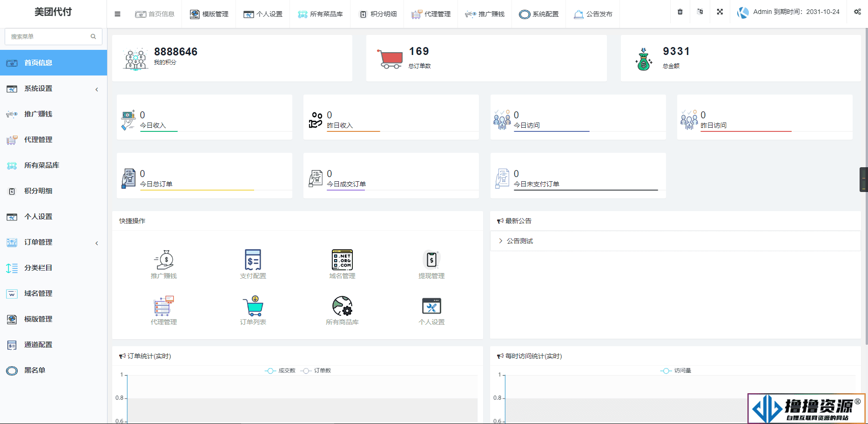Viewport: 868px width, 424px height.
Task: Click the 每时访问统计(实时) chart heading
Action: 530,356
